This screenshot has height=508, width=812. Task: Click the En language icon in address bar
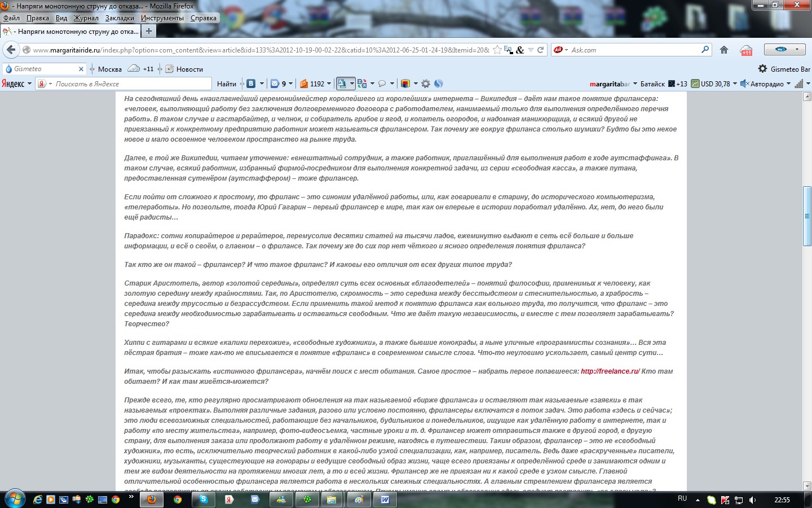(x=509, y=50)
